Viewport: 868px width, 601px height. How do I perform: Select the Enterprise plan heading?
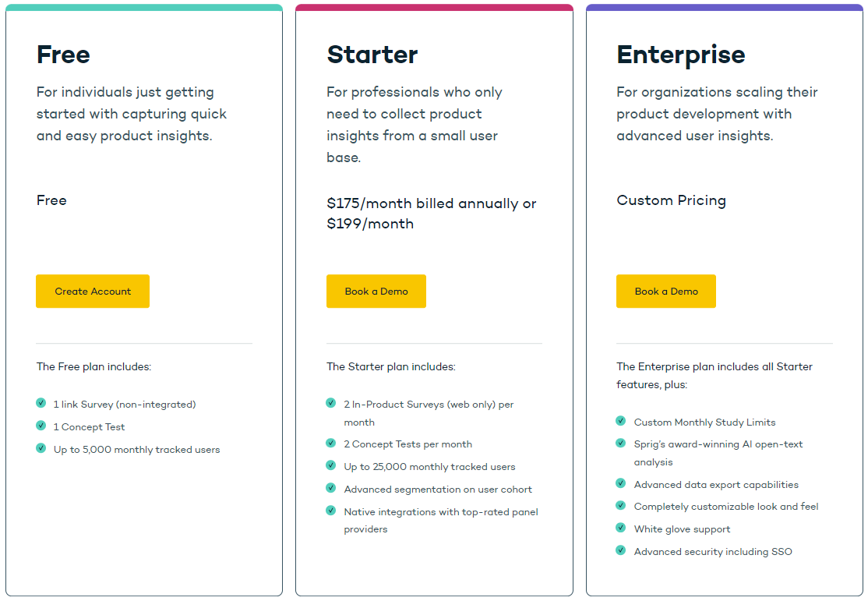(681, 55)
